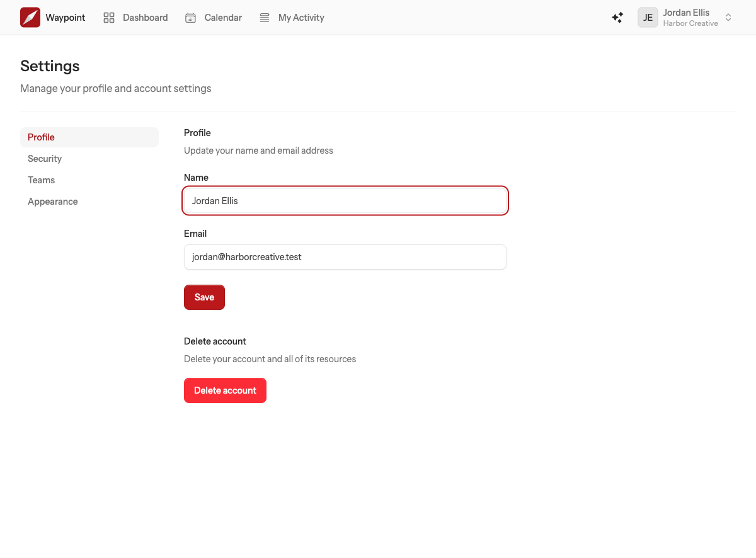Image resolution: width=756 pixels, height=558 pixels.
Task: Click the sparkles icon in the top bar
Action: coord(617,18)
